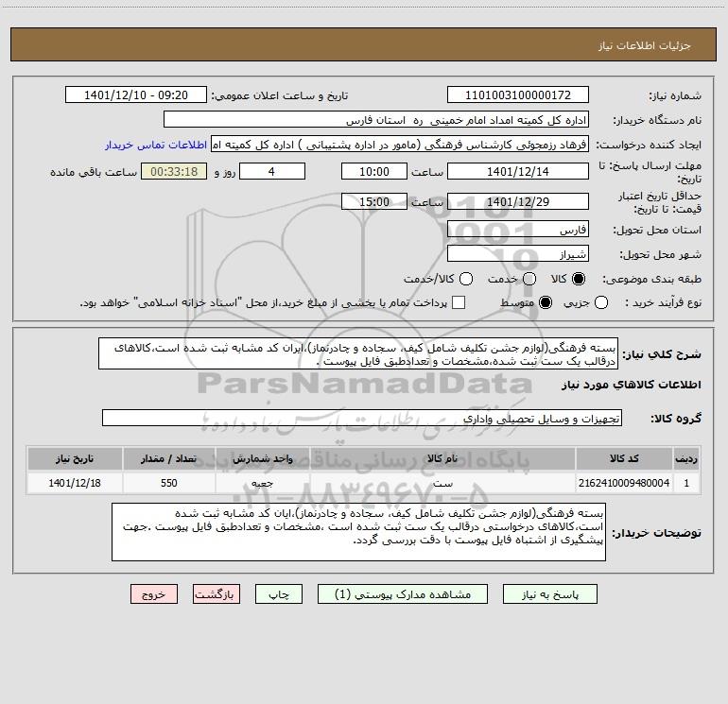The width and height of the screenshot is (728, 704).
Task: Click the شرح کلی نیاز description box
Action: pyautogui.click(x=358, y=353)
